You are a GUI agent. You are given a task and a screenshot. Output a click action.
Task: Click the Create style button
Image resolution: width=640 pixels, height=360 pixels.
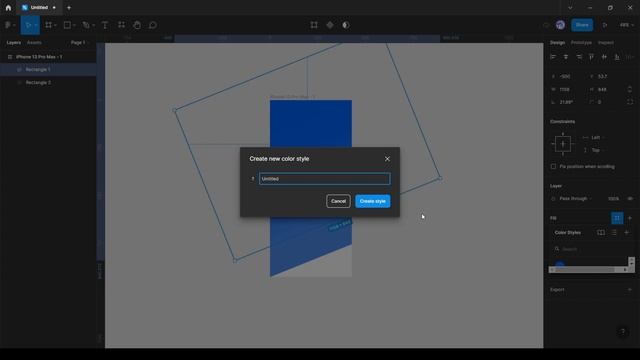(x=373, y=201)
